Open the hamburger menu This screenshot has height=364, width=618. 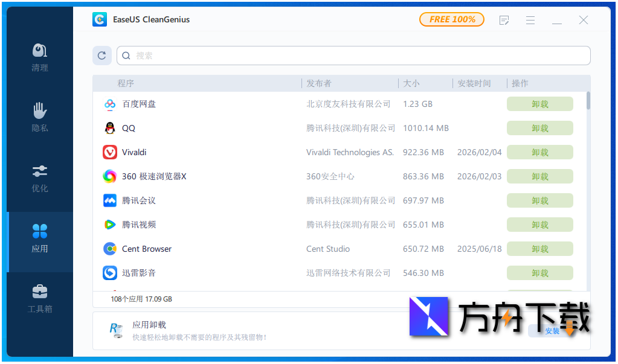[x=530, y=19]
